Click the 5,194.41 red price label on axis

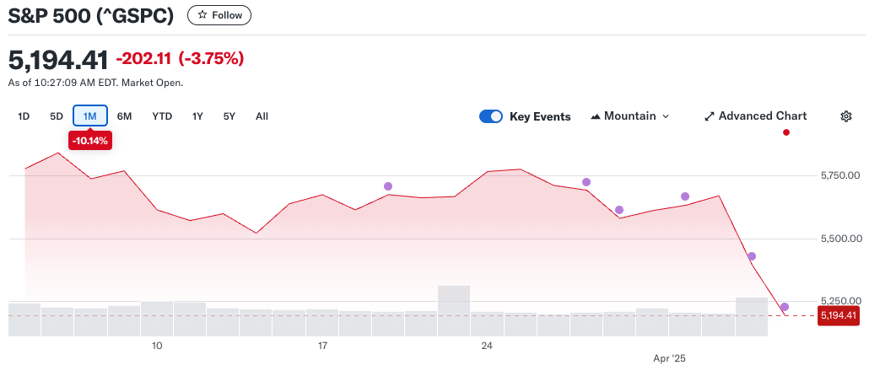838,316
